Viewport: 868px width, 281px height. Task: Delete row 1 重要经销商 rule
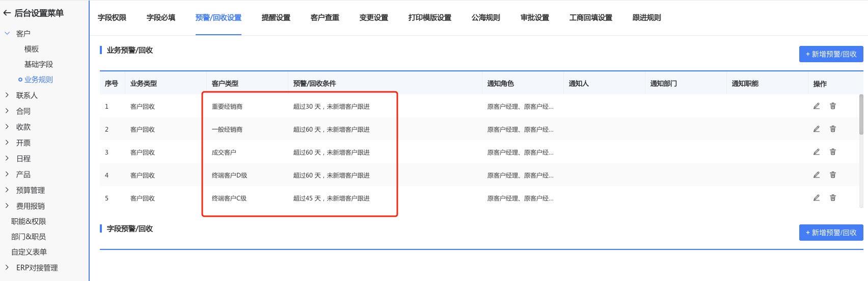pyautogui.click(x=833, y=106)
